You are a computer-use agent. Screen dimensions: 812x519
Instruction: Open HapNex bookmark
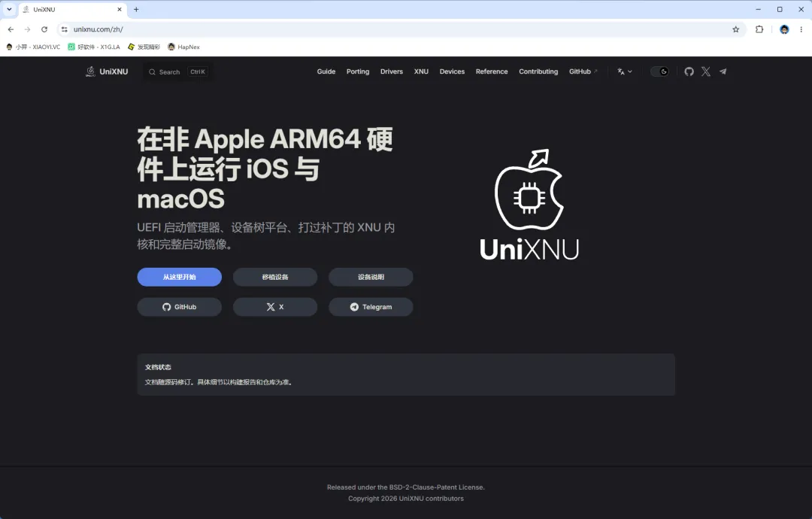pyautogui.click(x=184, y=47)
